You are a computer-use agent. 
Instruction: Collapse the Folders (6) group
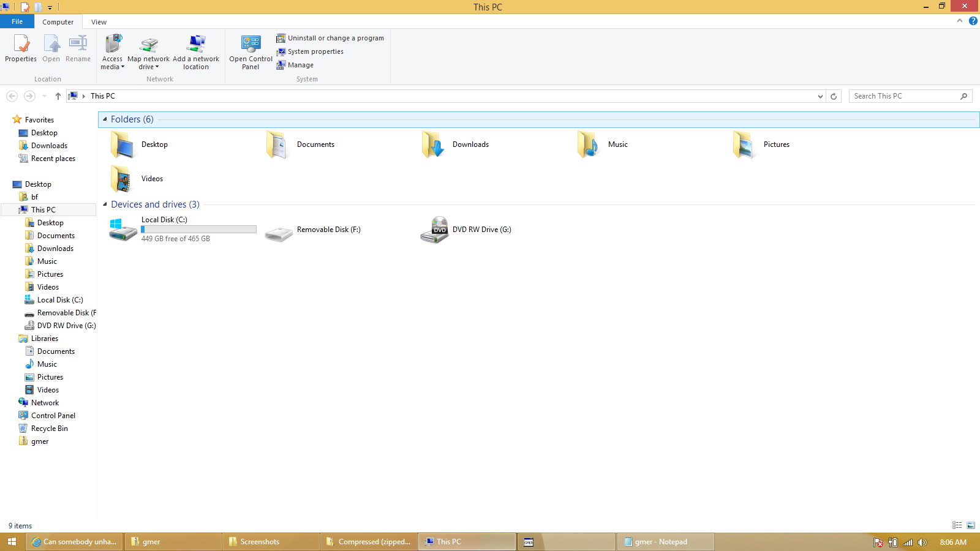click(105, 119)
